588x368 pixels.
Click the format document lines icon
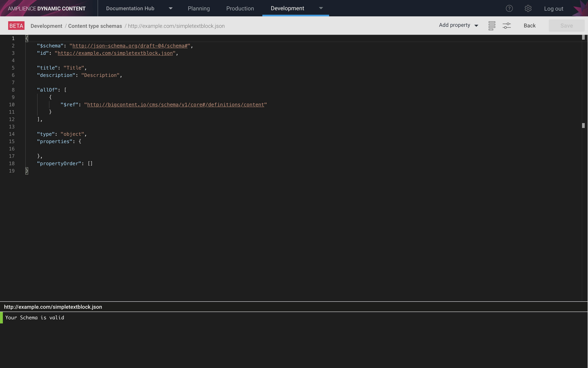pos(492,26)
